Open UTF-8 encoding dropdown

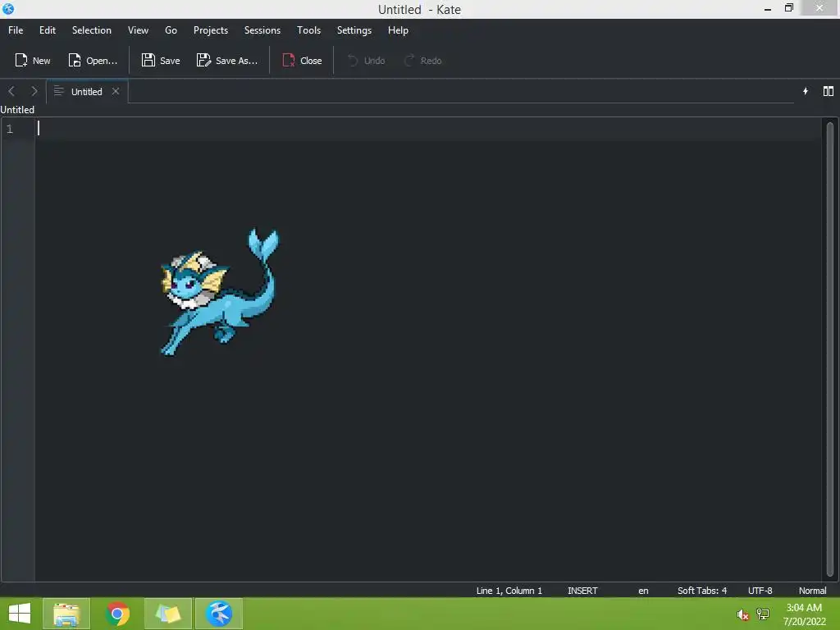[x=760, y=591]
